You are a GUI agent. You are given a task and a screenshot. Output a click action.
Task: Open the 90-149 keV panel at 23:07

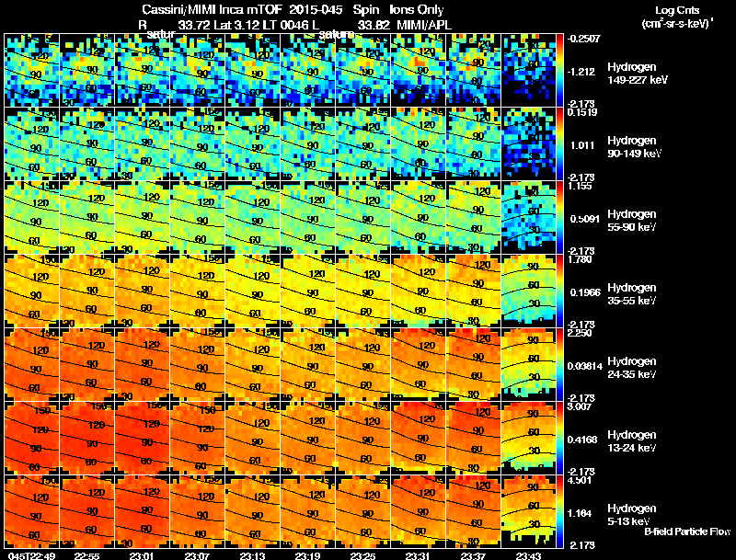click(198, 144)
